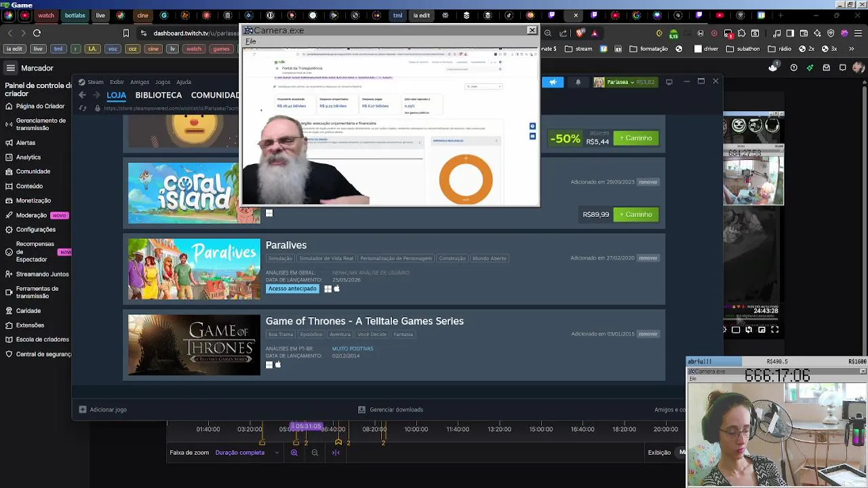
Task: Open Steam notifications bell
Action: tap(578, 82)
